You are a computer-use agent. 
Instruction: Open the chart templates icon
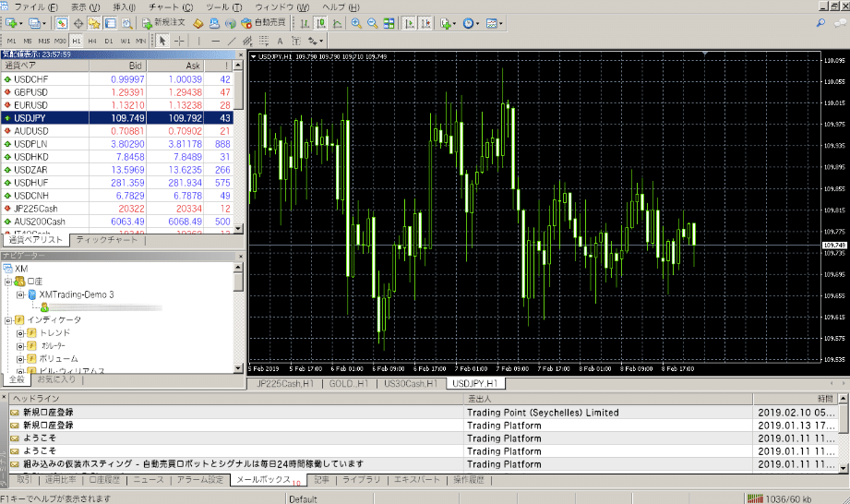(x=492, y=23)
